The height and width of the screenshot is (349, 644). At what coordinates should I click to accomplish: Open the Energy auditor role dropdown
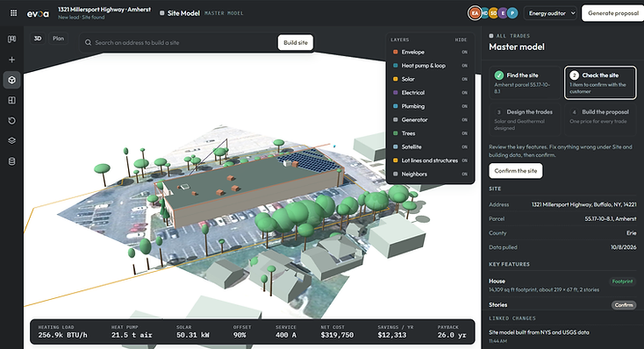pos(551,13)
